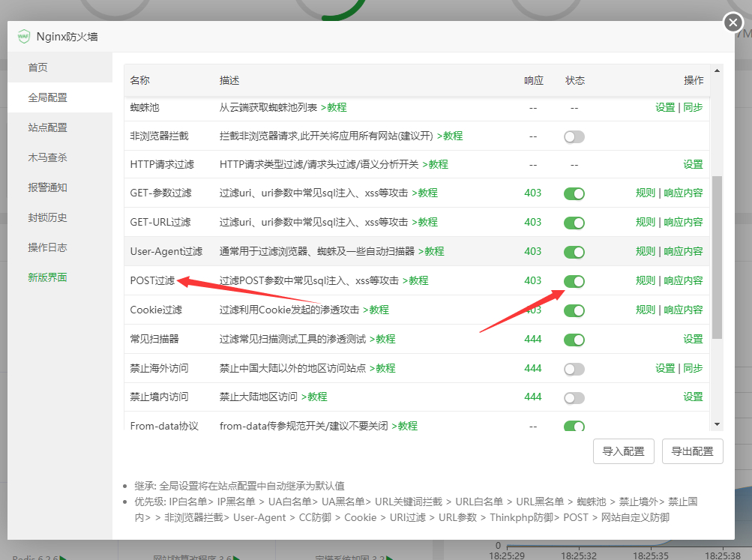Disable the User-Agent过滤 switch
Viewport: 752px width, 560px height.
click(x=574, y=250)
